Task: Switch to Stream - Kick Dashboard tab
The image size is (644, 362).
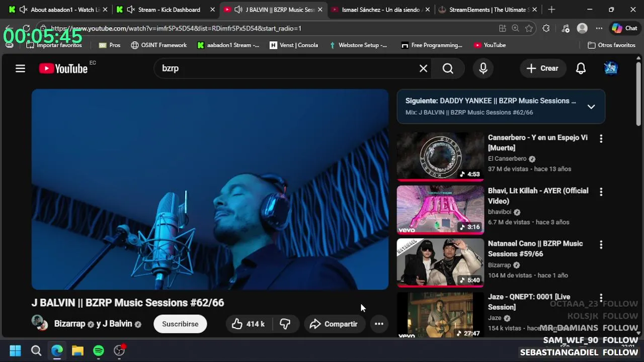Action: 166,10
